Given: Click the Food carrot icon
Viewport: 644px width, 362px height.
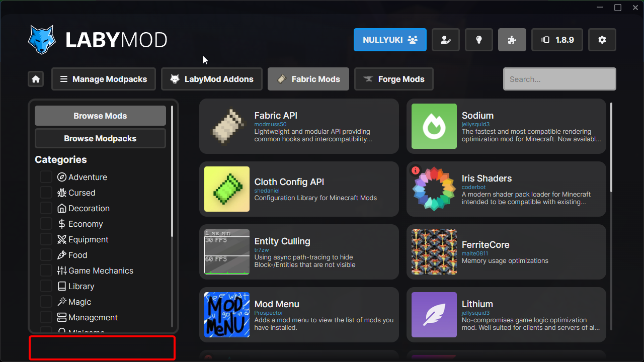Looking at the screenshot, I should [62, 255].
